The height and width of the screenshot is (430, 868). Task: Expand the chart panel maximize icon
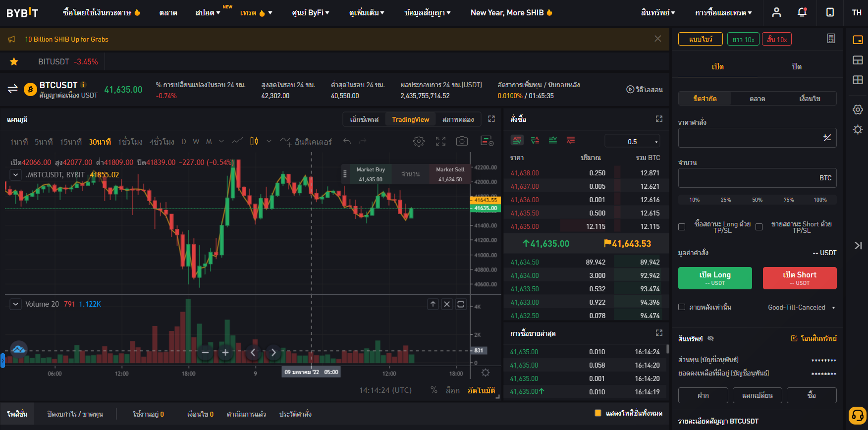tap(491, 119)
